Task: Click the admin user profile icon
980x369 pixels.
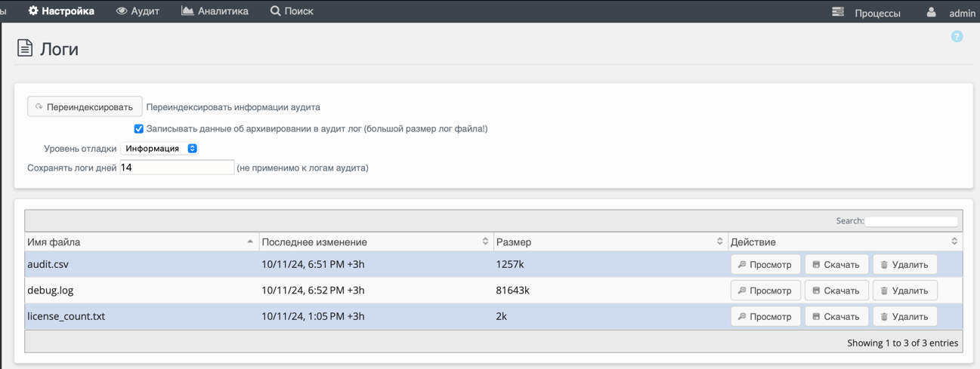Action: point(931,12)
